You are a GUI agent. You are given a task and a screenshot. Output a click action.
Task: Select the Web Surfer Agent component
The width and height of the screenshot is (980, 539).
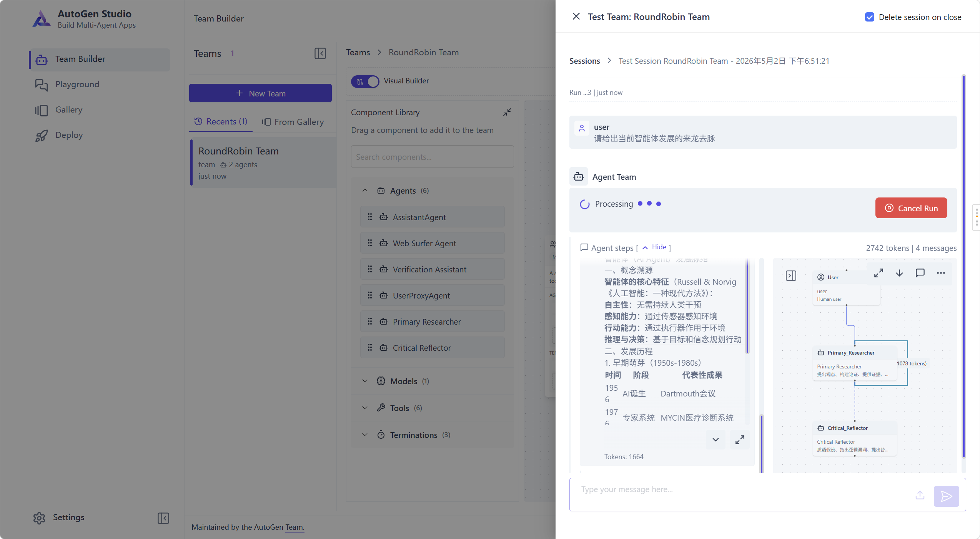(432, 243)
